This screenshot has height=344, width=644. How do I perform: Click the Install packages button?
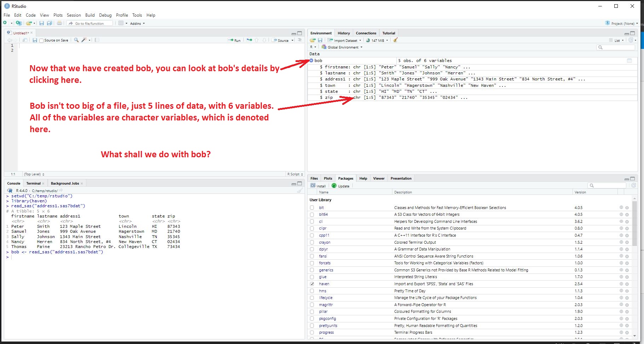(318, 186)
